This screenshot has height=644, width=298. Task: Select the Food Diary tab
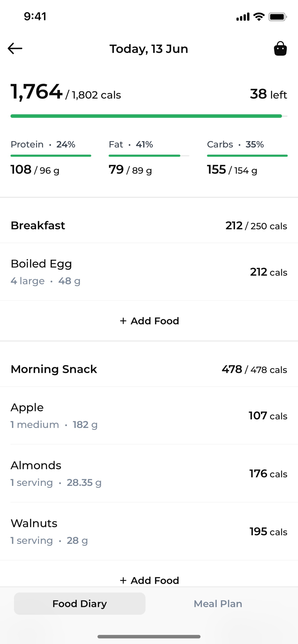(80, 604)
